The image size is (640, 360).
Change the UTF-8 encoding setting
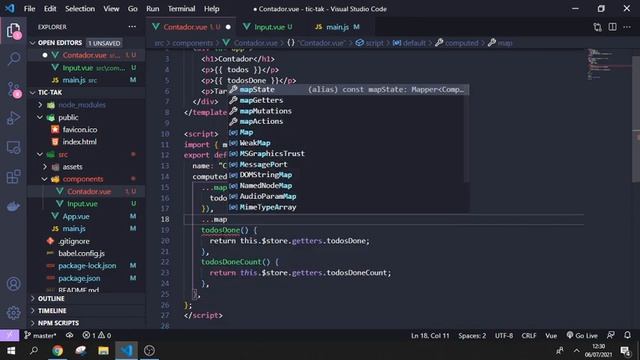(504, 336)
